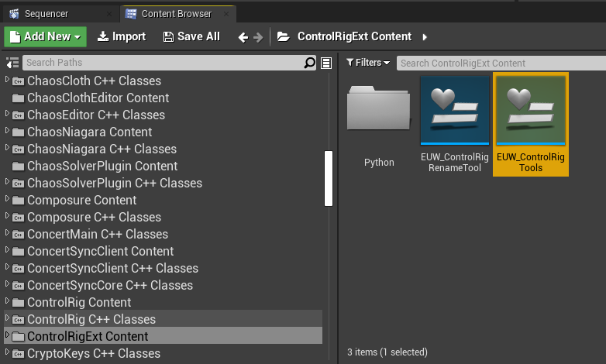Click the Search Paths magnifier icon

(x=309, y=63)
